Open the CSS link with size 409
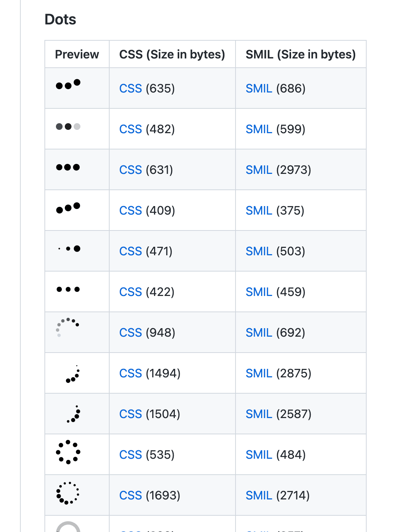 (130, 211)
